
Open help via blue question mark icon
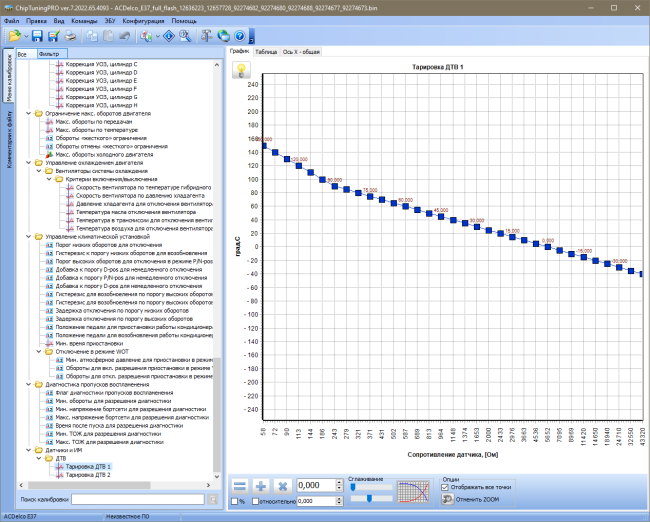point(240,36)
